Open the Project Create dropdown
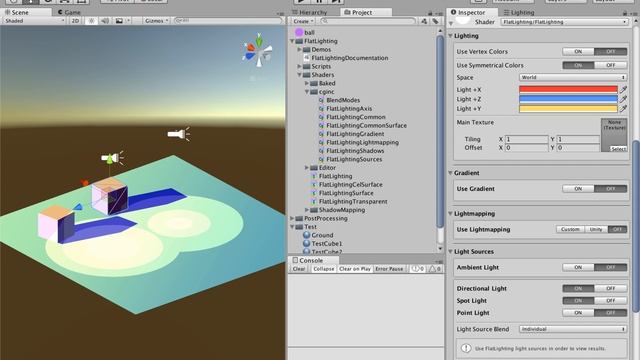The width and height of the screenshot is (640, 360). point(303,21)
